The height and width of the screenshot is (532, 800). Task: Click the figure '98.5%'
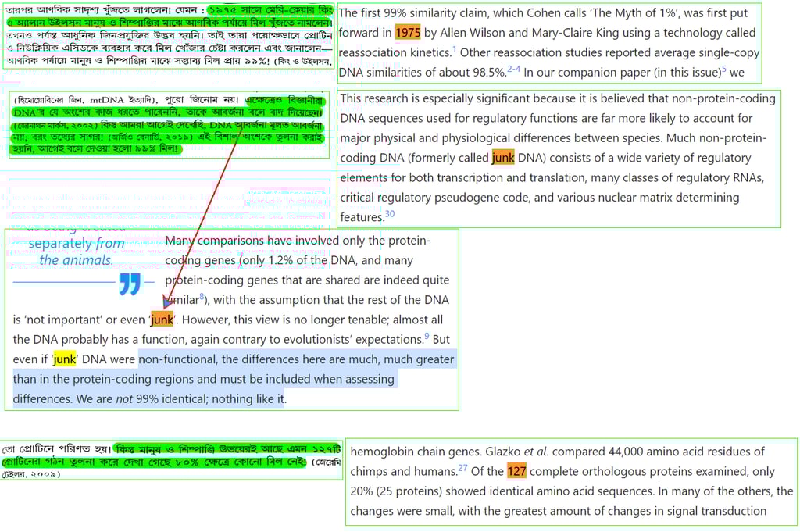tap(489, 73)
